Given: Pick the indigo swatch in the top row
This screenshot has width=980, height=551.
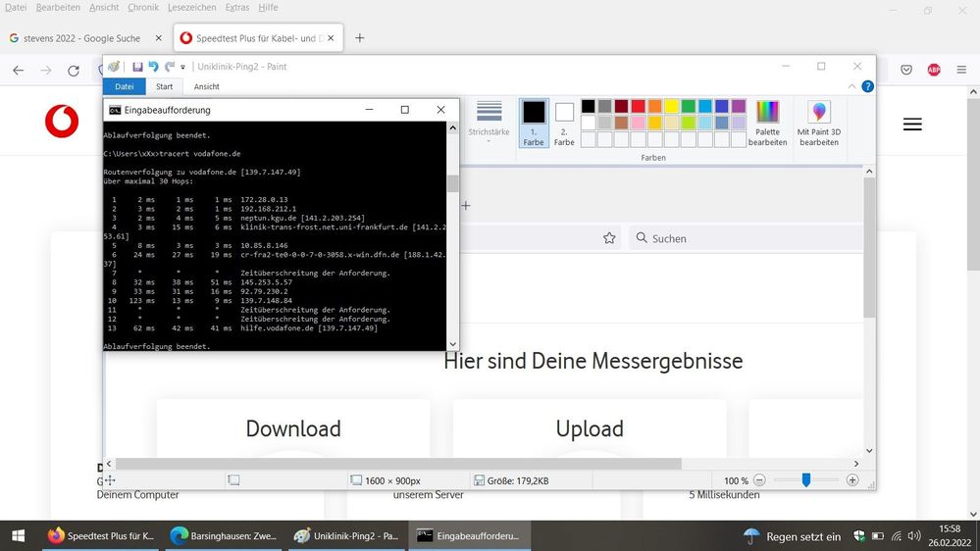Looking at the screenshot, I should (722, 106).
